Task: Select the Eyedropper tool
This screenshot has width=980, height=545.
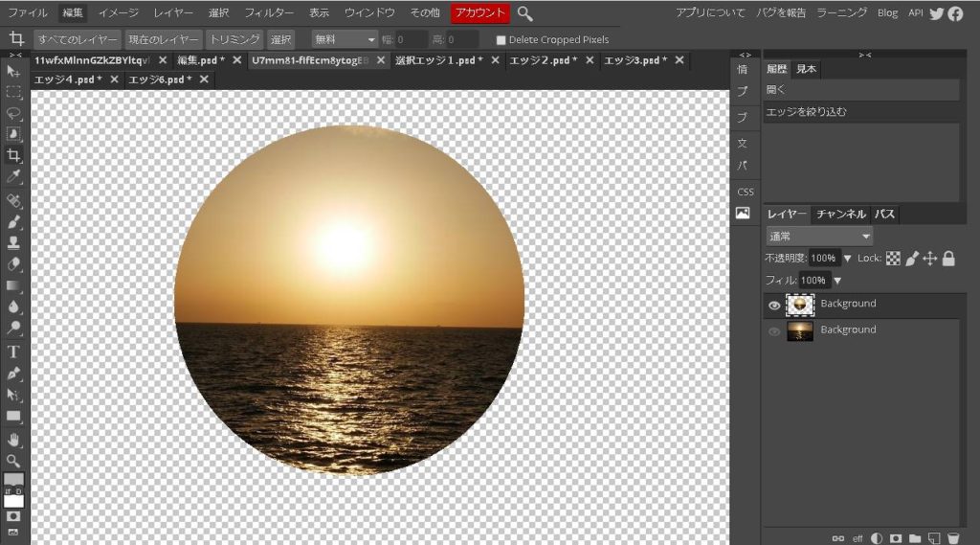Action: pos(13,177)
